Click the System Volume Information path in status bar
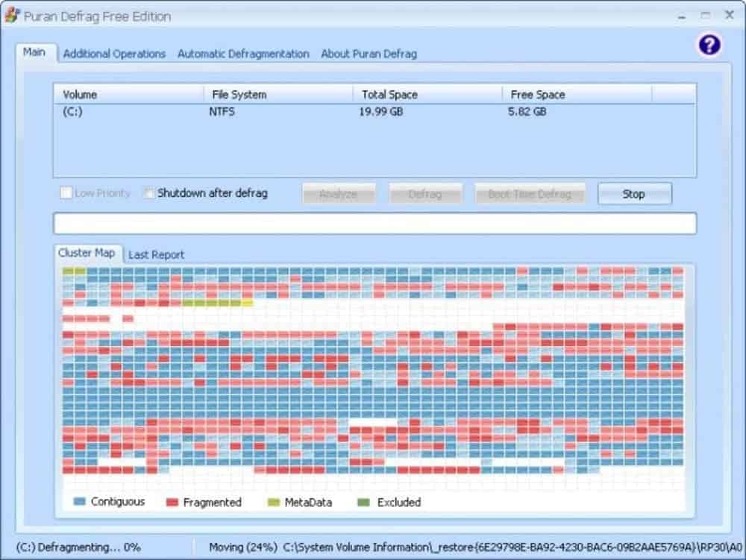Screen dimensions: 746x560 click(513, 547)
